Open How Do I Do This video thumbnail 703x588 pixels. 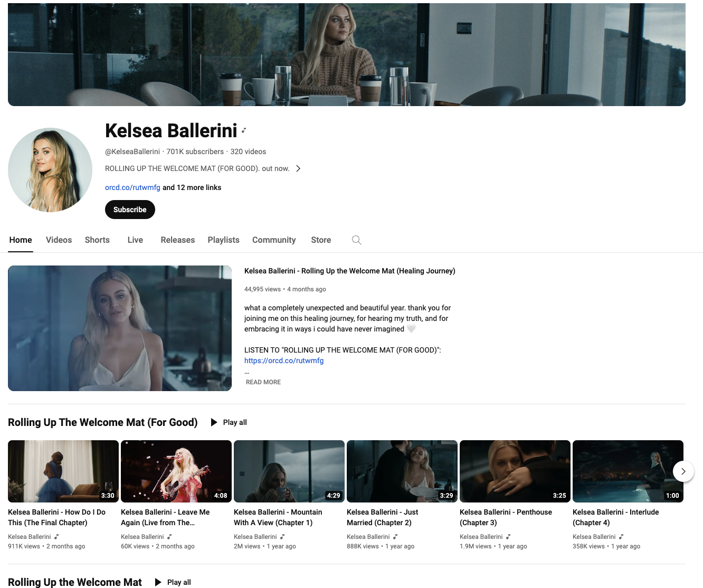(x=63, y=471)
